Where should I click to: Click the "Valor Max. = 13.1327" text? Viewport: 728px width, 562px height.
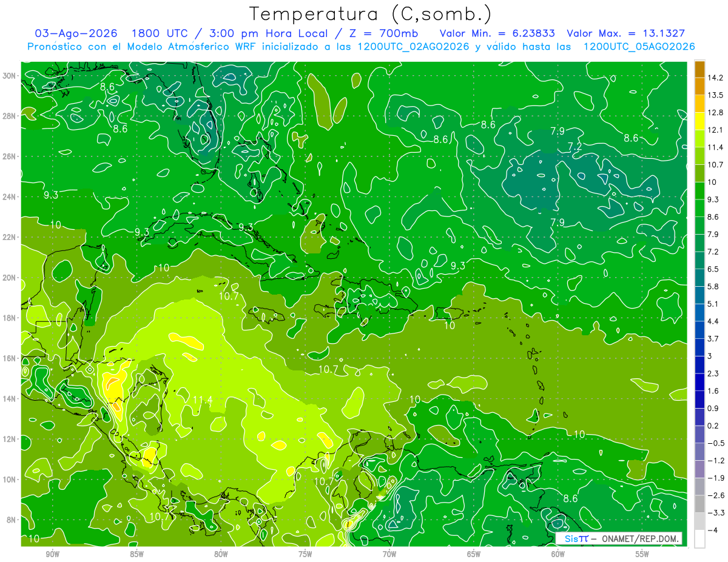626,33
